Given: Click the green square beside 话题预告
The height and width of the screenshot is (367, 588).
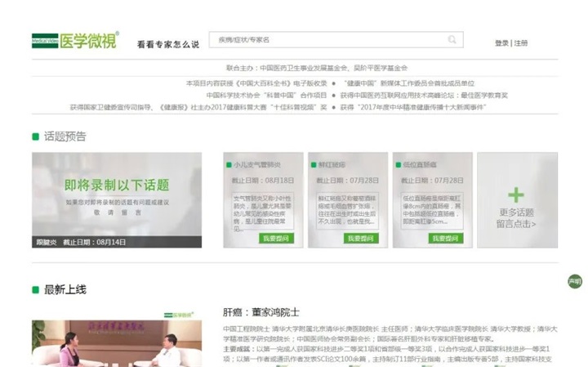Looking at the screenshot, I should pos(35,137).
